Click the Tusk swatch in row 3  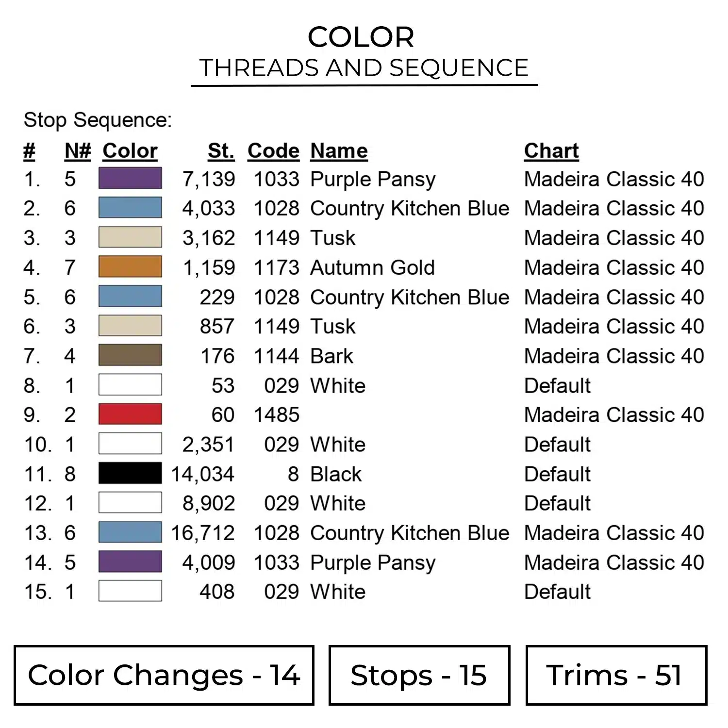tap(130, 237)
